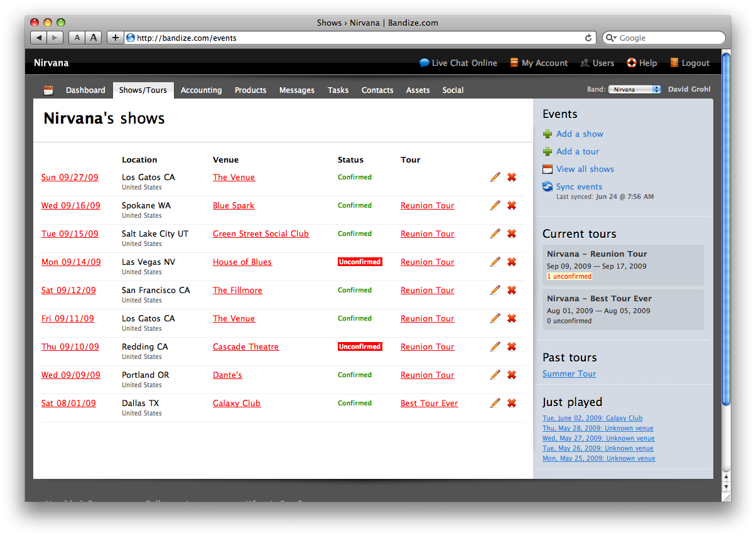
Task: Open the Mon 09/14/09 show date link
Action: [x=71, y=262]
